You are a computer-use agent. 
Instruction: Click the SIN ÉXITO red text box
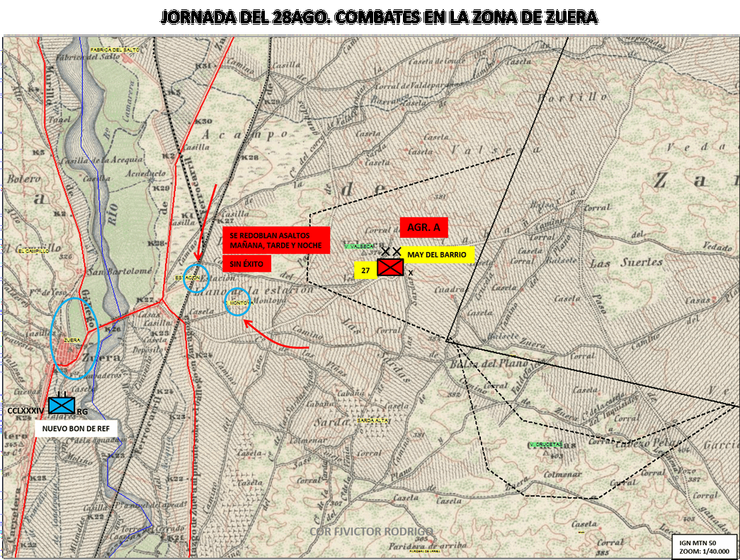(246, 264)
